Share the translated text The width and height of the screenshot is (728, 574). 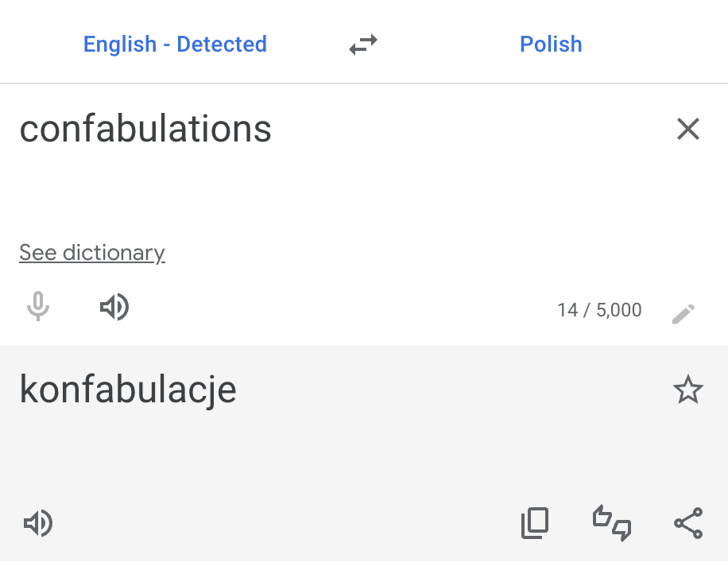tap(687, 524)
